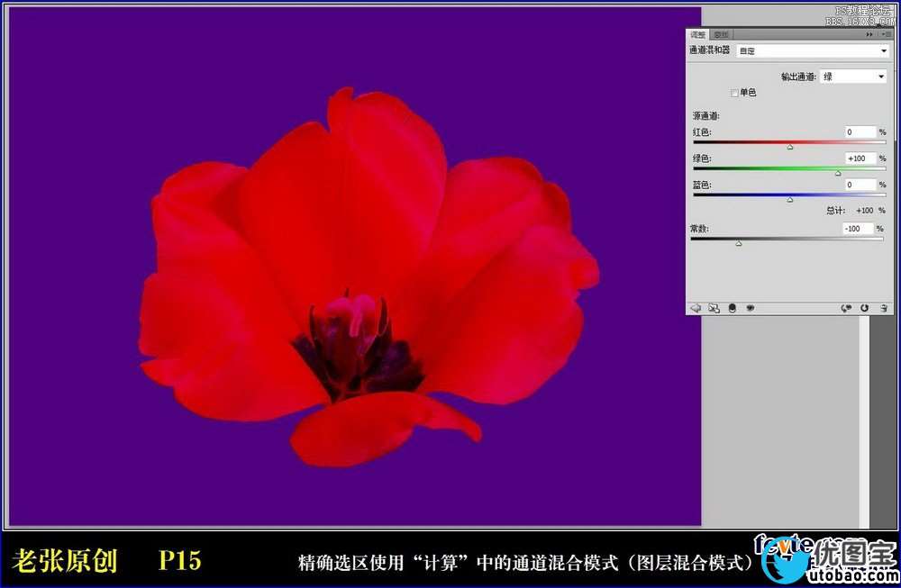Click the 常数 slider handle

[x=739, y=244]
